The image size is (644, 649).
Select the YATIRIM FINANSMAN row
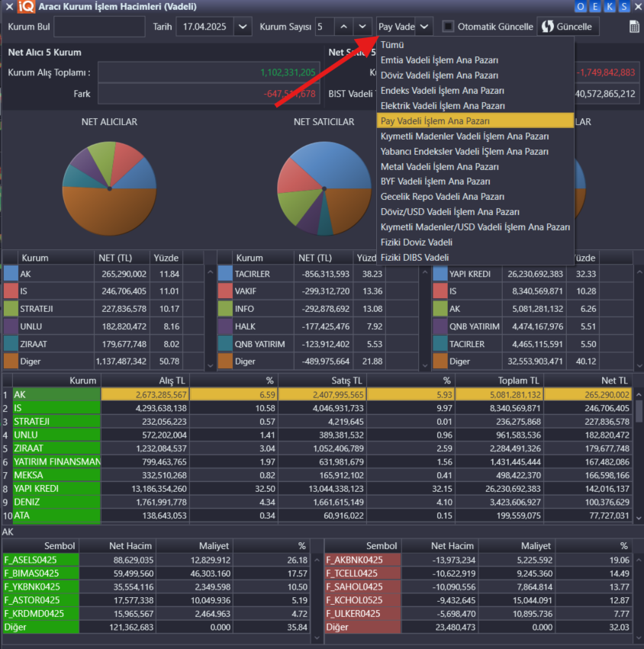pyautogui.click(x=317, y=461)
